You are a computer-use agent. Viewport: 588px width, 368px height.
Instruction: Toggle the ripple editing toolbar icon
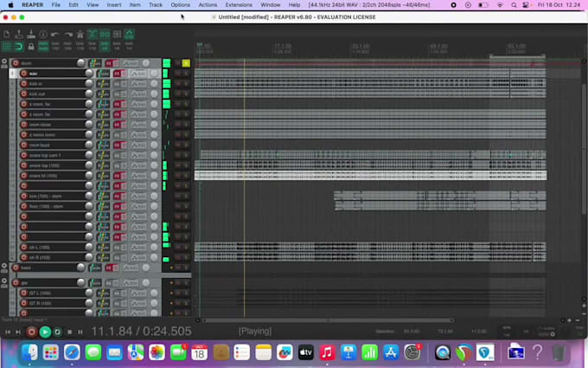pos(117,34)
